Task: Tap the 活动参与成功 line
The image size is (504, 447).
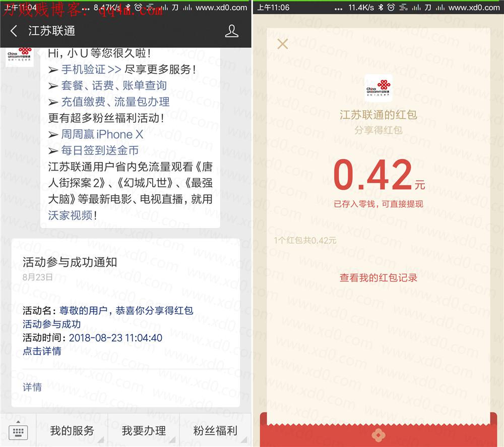Action: (x=51, y=324)
